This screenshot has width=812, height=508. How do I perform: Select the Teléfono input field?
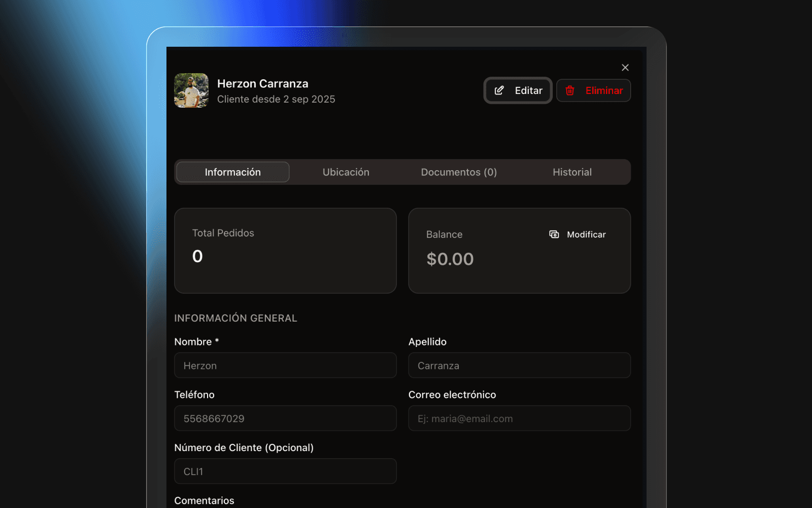(285, 419)
